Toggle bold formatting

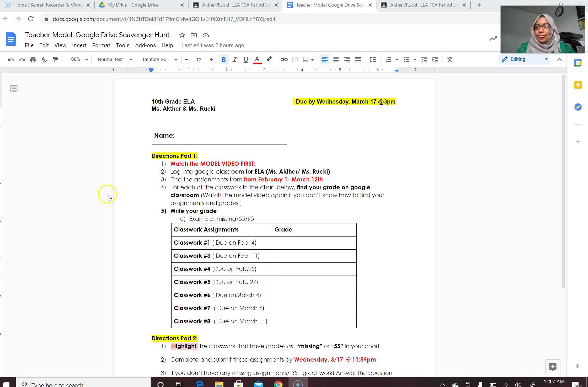point(223,60)
